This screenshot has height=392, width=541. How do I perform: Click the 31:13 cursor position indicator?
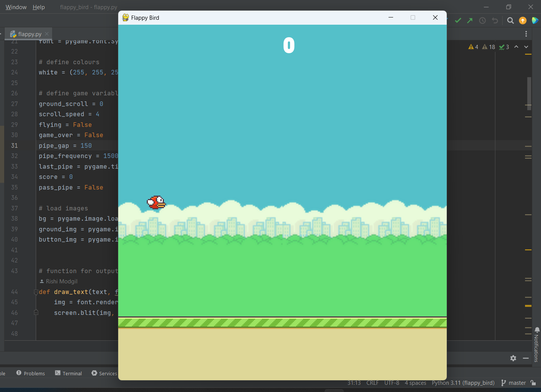click(x=354, y=383)
